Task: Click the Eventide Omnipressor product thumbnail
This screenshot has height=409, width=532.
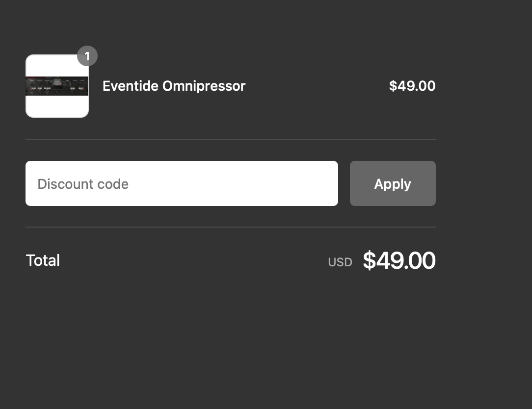Action: coord(57,86)
